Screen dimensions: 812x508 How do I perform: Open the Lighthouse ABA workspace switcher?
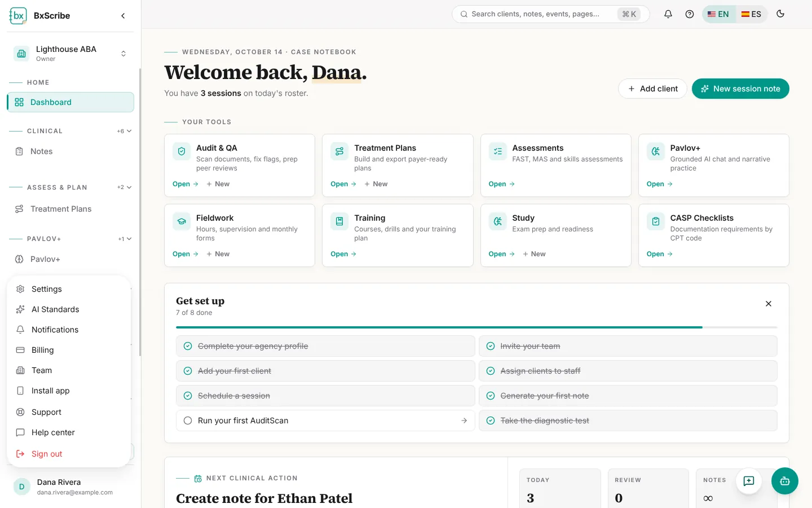pyautogui.click(x=70, y=54)
